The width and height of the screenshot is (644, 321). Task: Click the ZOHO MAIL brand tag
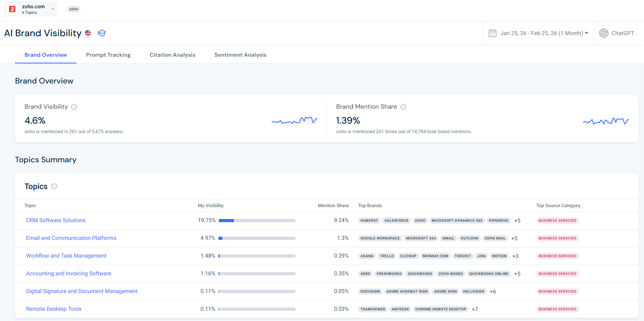click(x=495, y=238)
